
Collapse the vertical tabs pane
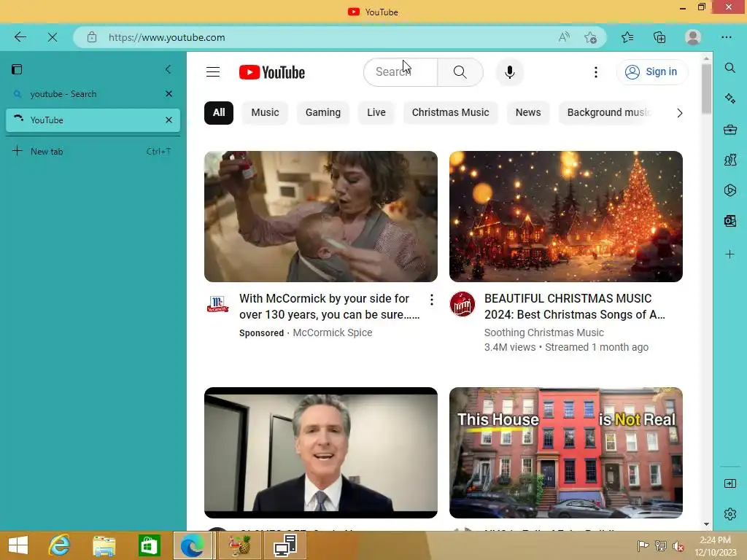[x=169, y=69]
